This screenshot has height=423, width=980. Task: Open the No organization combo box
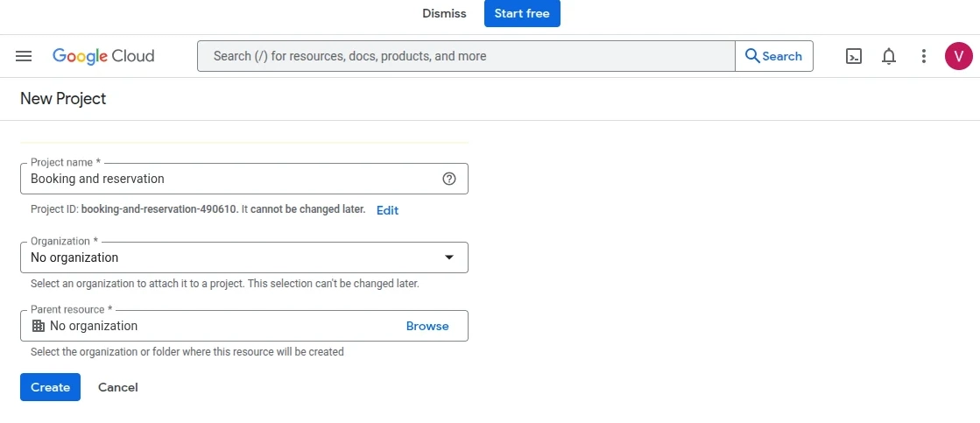pos(228,257)
